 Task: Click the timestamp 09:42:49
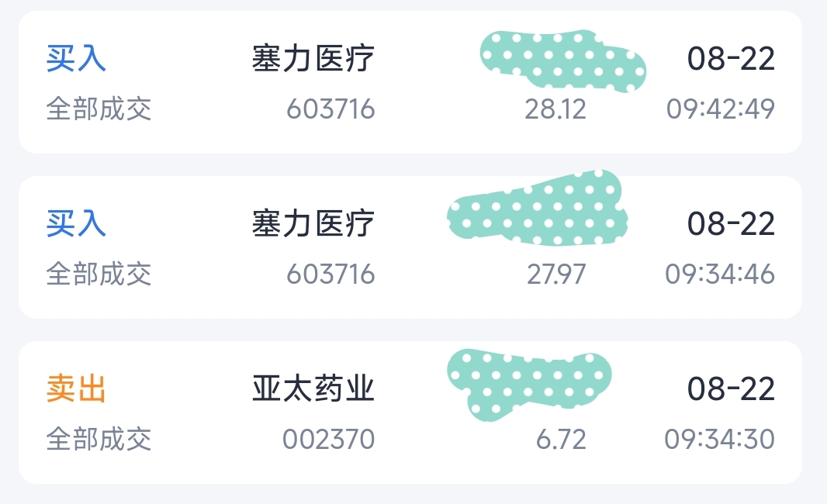click(721, 109)
